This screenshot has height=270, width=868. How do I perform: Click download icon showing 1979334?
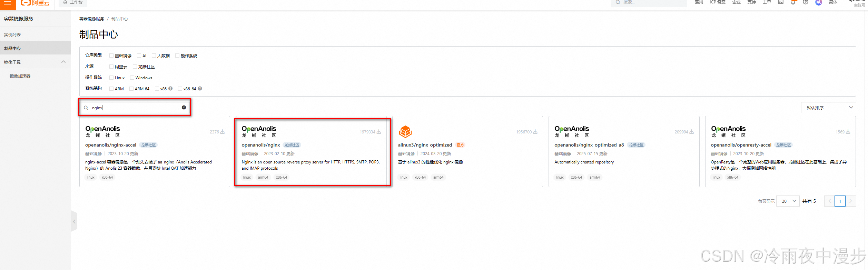(x=379, y=132)
